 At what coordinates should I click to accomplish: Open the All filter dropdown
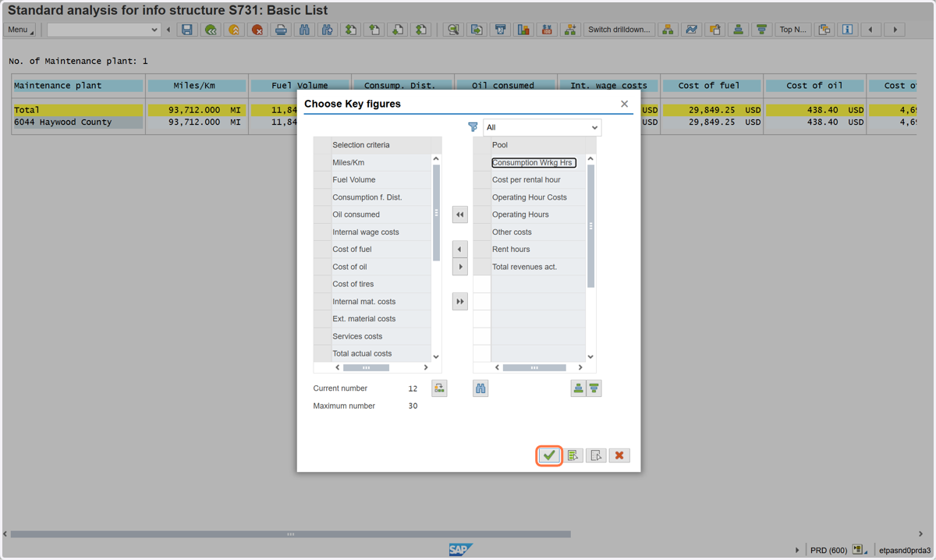pos(542,127)
